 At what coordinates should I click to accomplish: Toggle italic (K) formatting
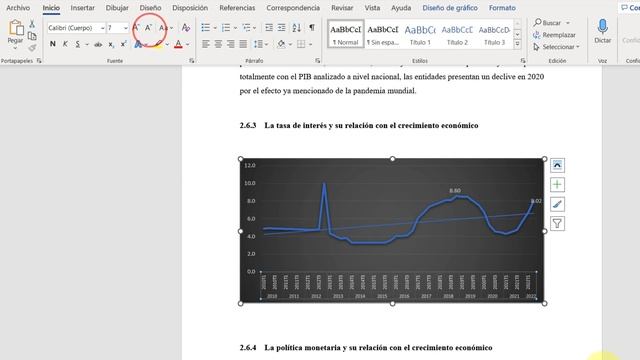click(x=65, y=44)
